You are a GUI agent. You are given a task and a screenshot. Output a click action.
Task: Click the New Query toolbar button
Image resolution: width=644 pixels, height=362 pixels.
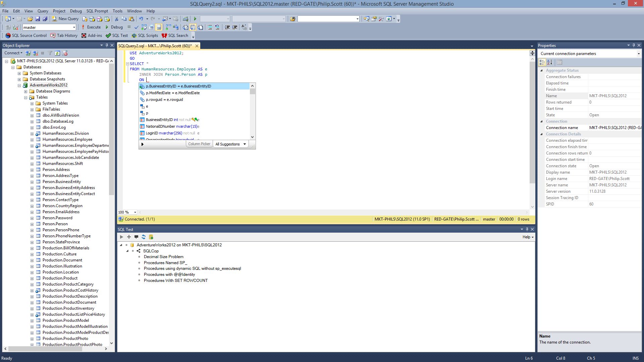pos(65,19)
